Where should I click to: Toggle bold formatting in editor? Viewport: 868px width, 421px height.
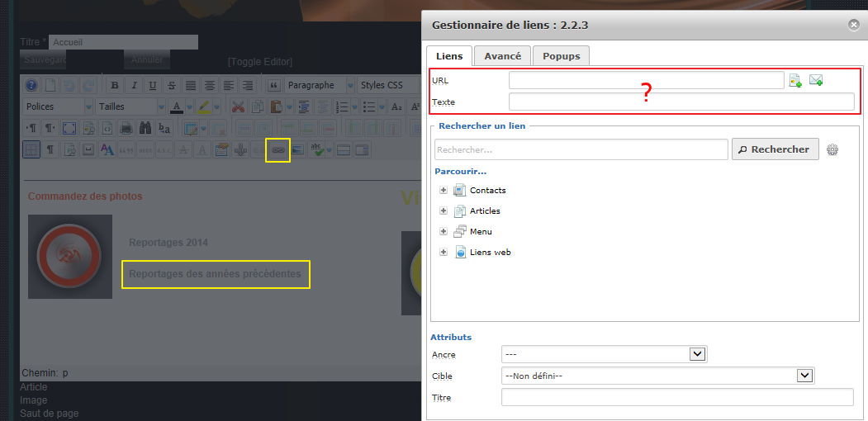point(115,85)
